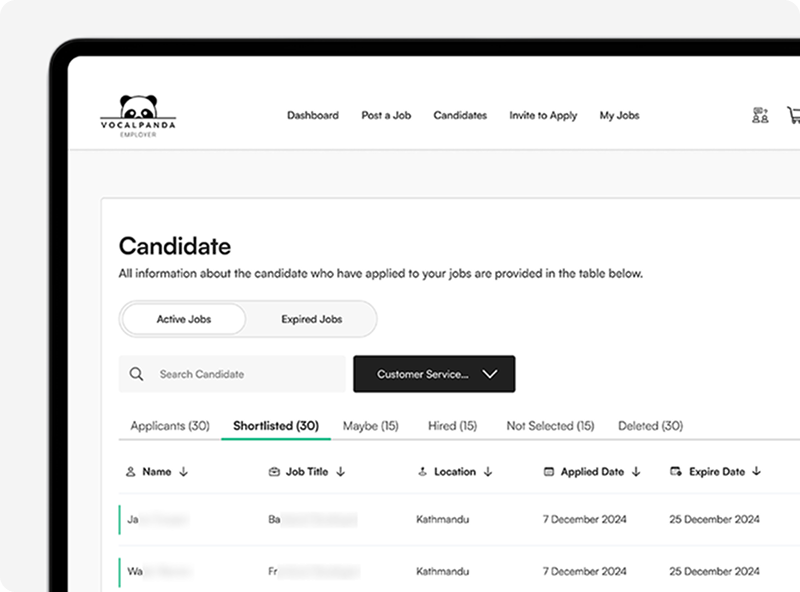The height and width of the screenshot is (592, 800).
Task: Click the search magnifier icon
Action: 137,374
